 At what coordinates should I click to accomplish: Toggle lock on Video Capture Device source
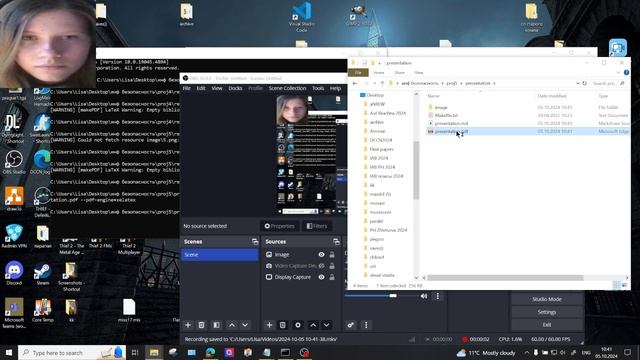[x=332, y=266]
